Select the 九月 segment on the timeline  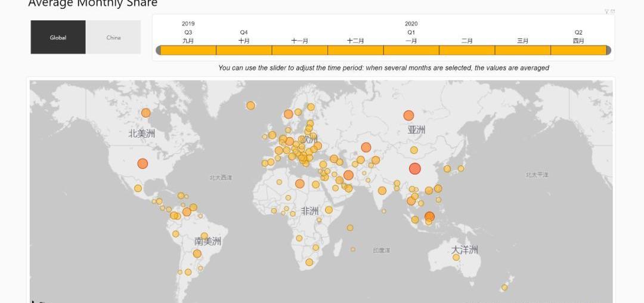point(188,51)
